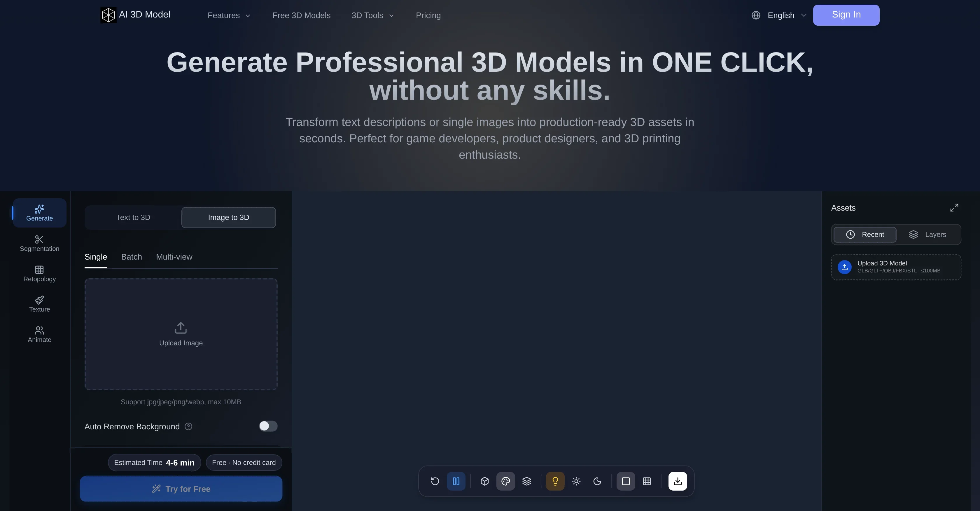Open the Pricing page link
The height and width of the screenshot is (511, 980).
pyautogui.click(x=428, y=15)
